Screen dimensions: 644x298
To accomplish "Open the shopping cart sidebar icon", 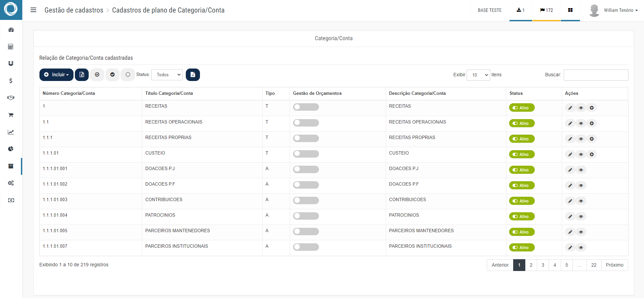I will click(11, 115).
